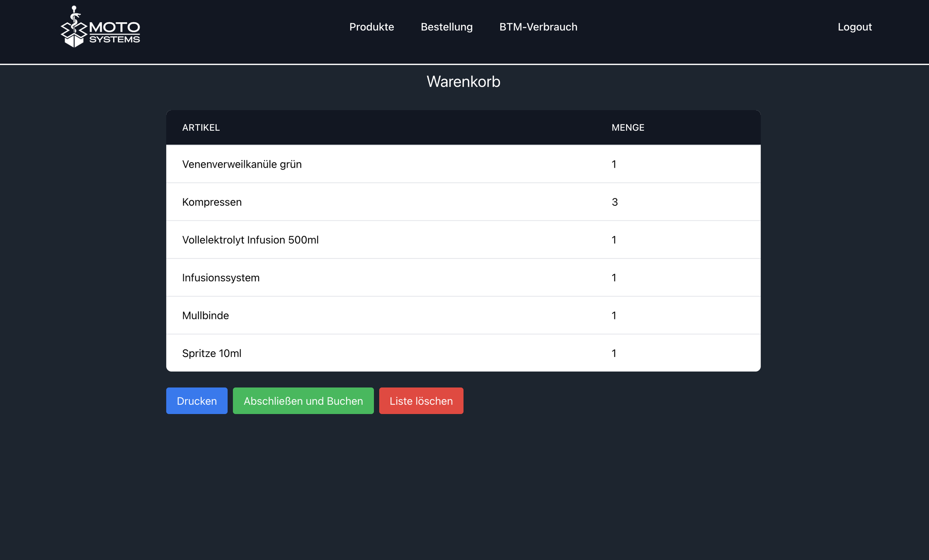Select the Spritze 10ml row

coord(212,353)
